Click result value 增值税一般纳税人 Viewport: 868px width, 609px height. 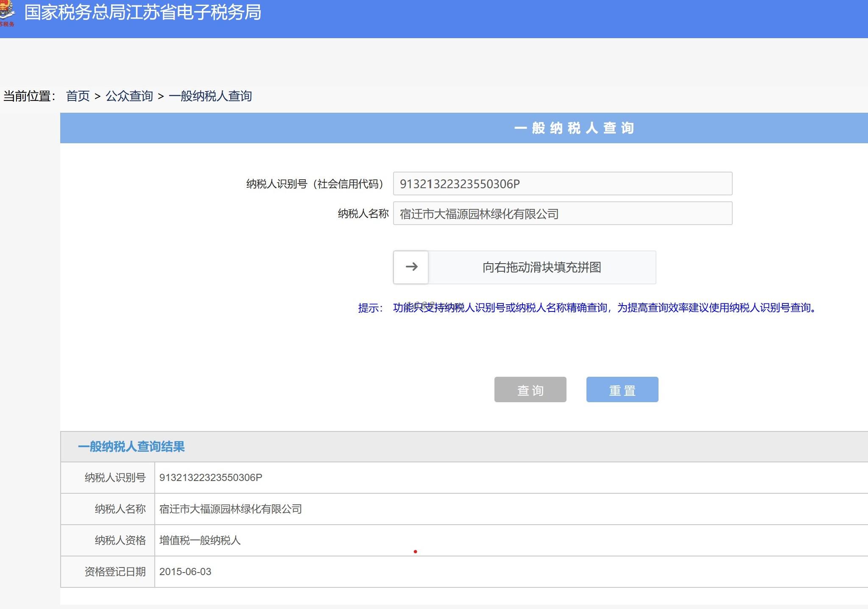(200, 540)
